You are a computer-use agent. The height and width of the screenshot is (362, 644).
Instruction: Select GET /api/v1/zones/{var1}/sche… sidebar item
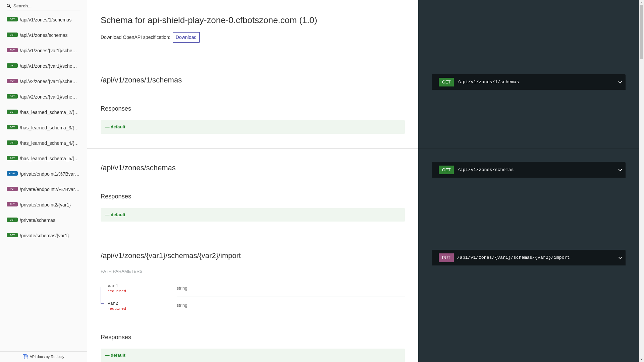(x=44, y=66)
